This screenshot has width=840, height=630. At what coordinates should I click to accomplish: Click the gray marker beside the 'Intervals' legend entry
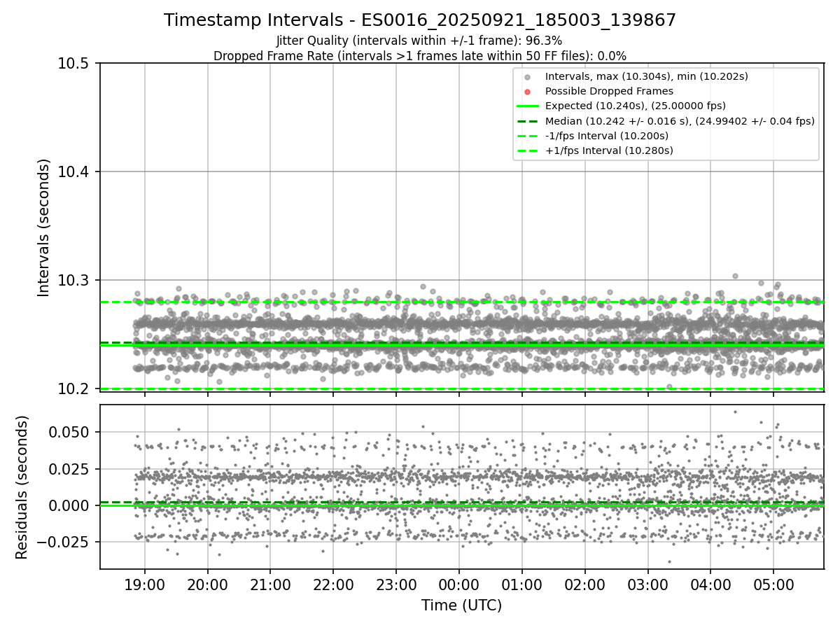(x=528, y=77)
